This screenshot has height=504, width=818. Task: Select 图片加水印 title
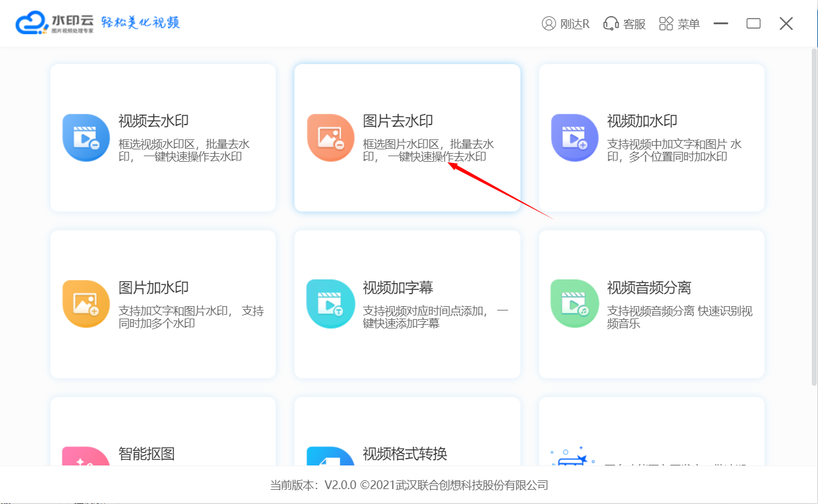point(154,287)
